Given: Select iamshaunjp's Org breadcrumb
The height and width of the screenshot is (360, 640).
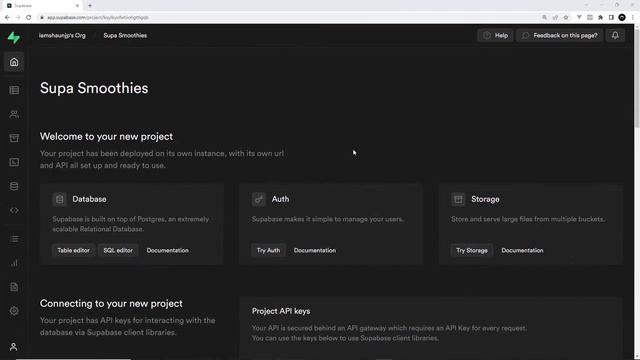Looking at the screenshot, I should (62, 36).
